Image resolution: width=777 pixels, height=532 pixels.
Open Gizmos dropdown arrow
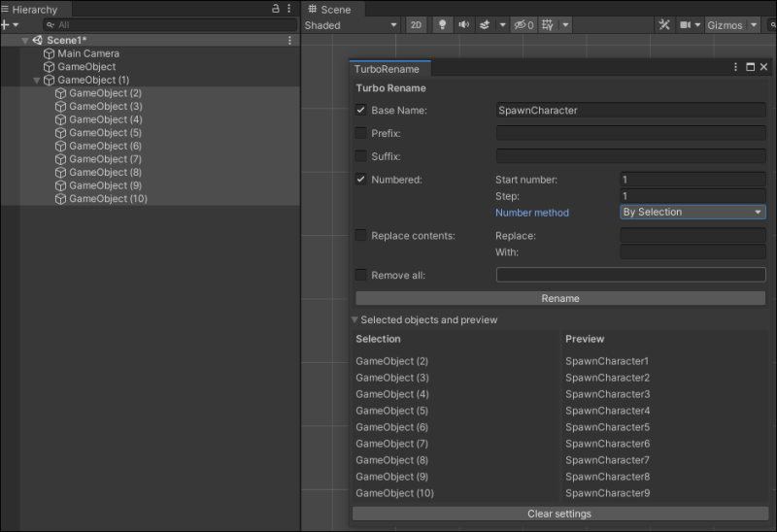click(x=754, y=25)
